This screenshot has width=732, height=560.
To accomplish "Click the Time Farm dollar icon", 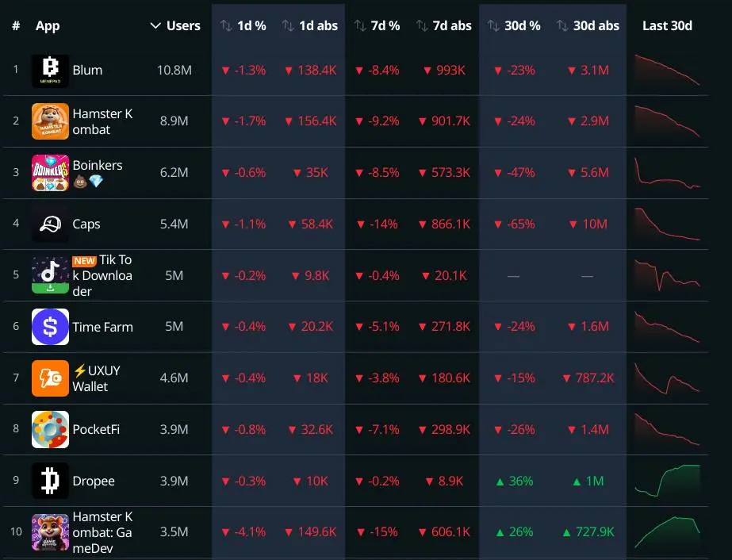I will 50,327.
